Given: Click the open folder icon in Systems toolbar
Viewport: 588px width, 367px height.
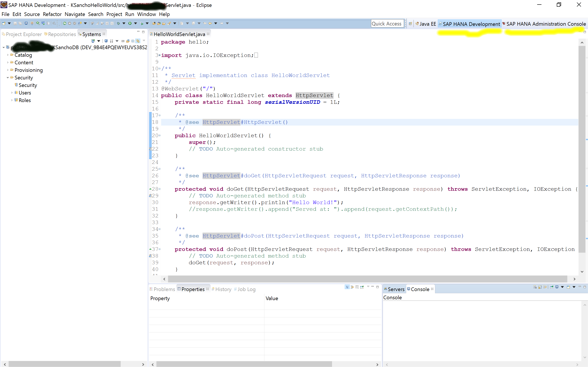Looking at the screenshot, I should (x=128, y=41).
